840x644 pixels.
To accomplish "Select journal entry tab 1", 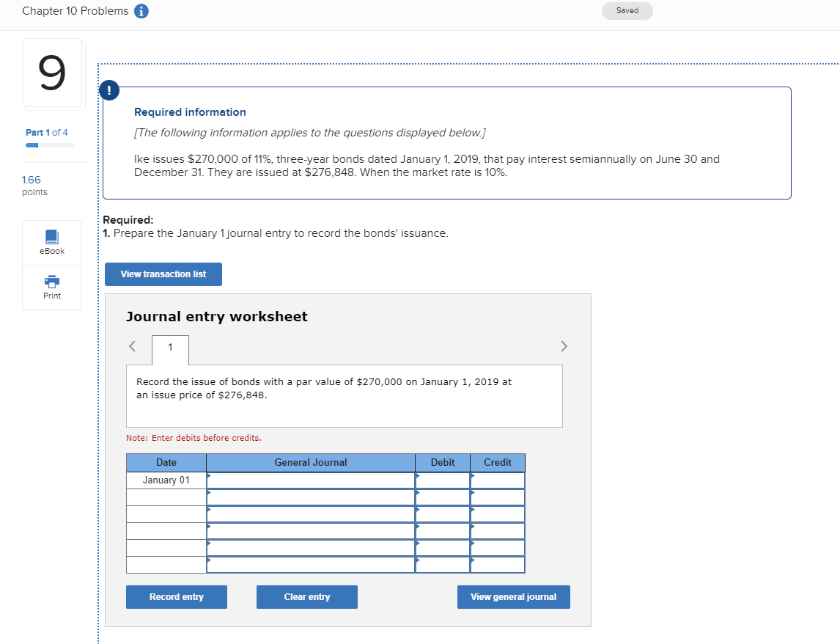I will (170, 350).
